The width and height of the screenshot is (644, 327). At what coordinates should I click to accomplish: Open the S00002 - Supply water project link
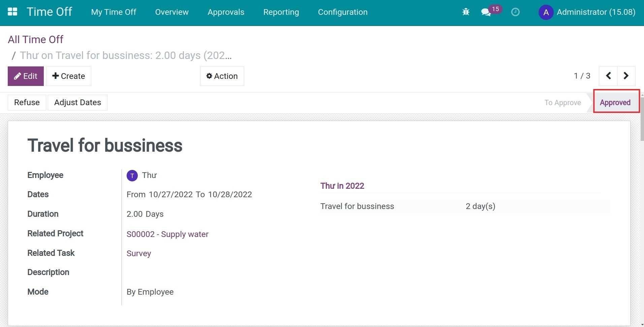(167, 234)
